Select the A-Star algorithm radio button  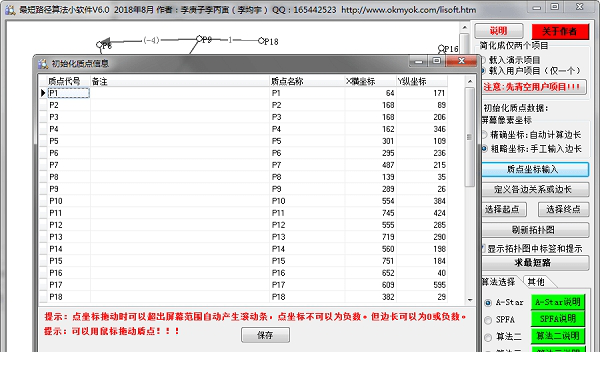(x=488, y=302)
